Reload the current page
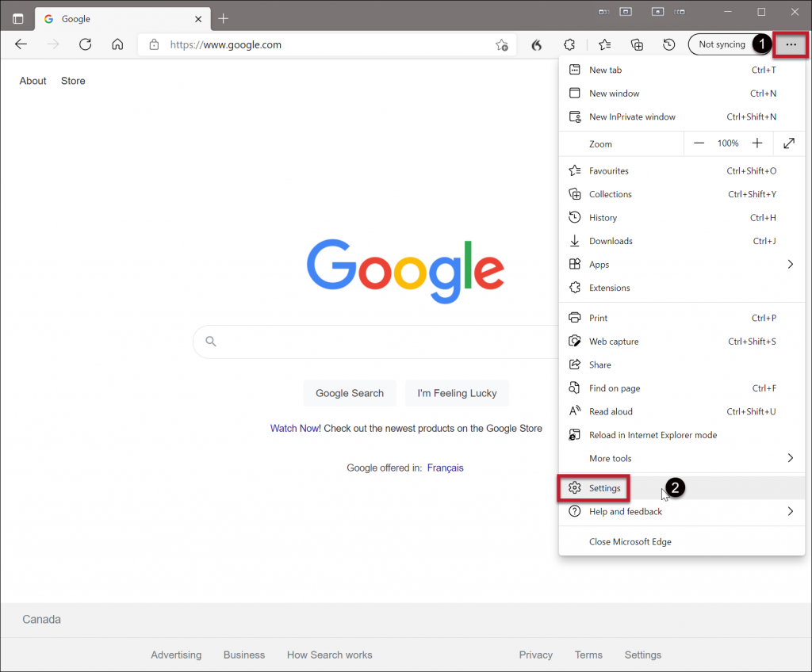The image size is (812, 672). [x=86, y=44]
